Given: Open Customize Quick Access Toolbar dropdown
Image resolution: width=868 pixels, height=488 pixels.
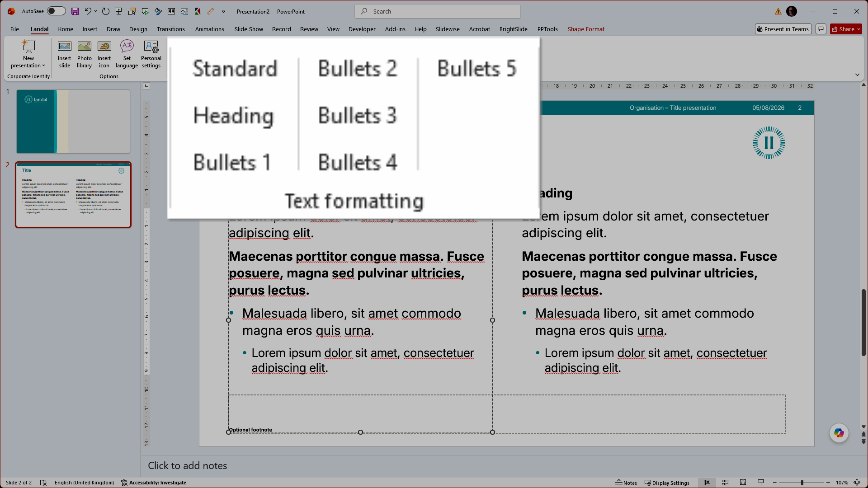Looking at the screenshot, I should (x=224, y=11).
